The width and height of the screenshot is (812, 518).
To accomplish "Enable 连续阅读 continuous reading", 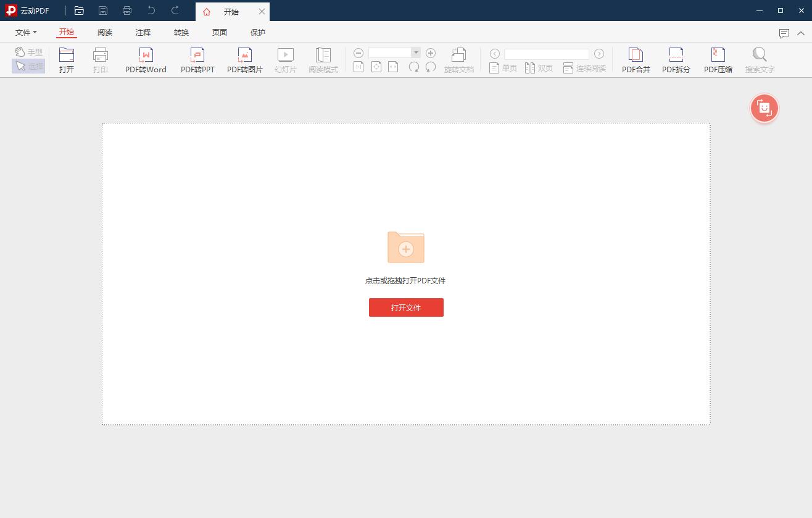I will (x=584, y=68).
